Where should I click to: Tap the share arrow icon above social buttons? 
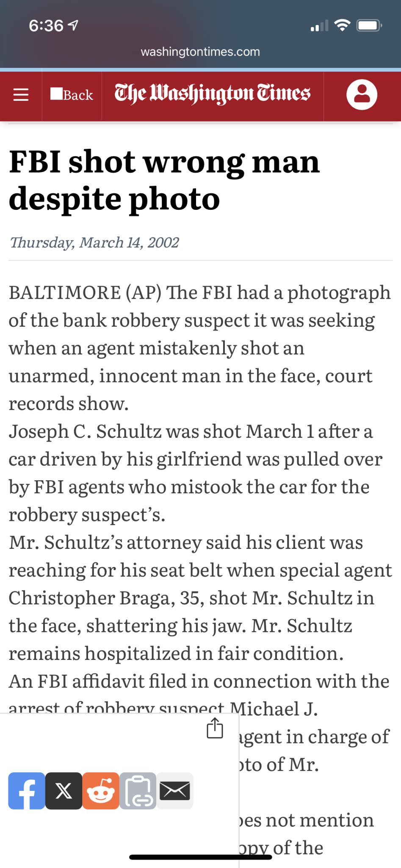[215, 728]
